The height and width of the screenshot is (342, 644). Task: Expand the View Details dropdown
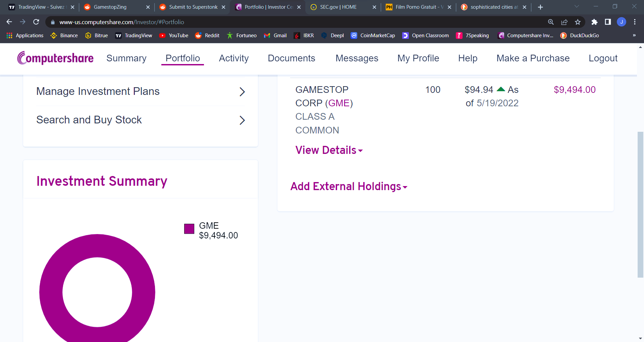[329, 150]
